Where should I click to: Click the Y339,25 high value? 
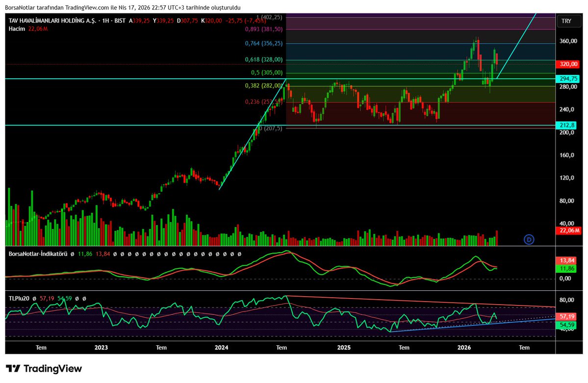tap(163, 21)
